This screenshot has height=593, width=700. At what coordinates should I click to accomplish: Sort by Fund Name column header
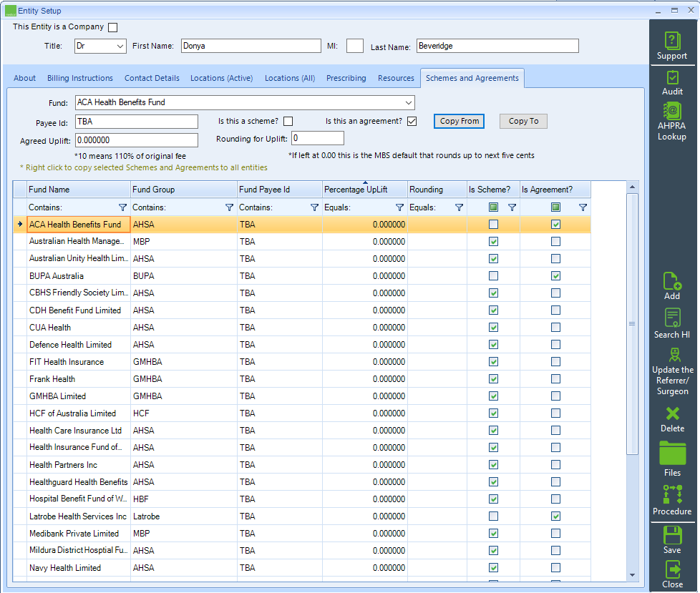click(79, 190)
